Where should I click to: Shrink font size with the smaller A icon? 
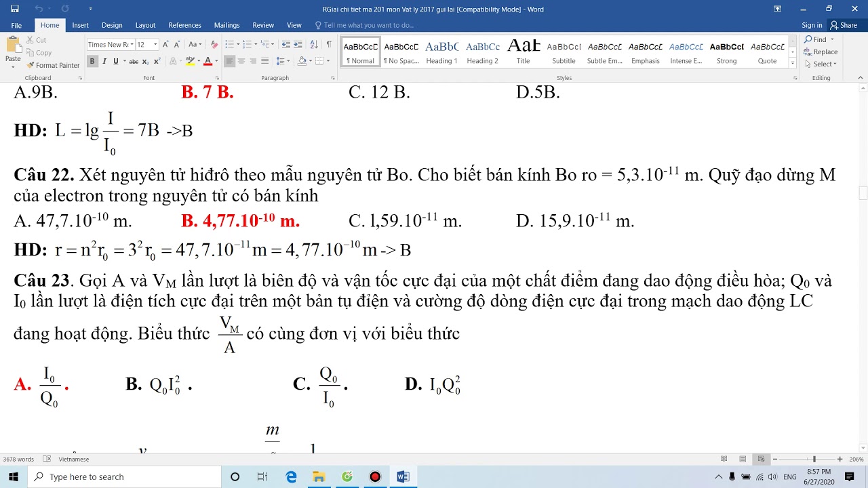point(177,44)
